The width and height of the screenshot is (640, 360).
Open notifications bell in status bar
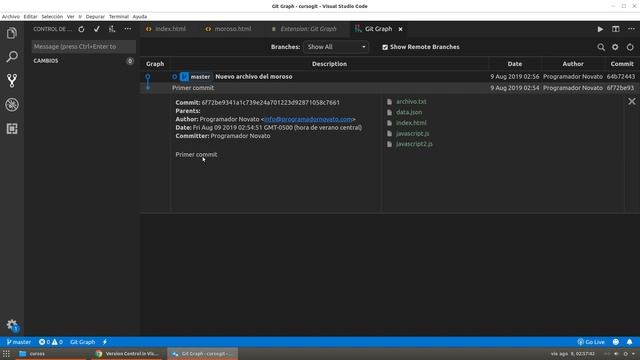[629, 342]
